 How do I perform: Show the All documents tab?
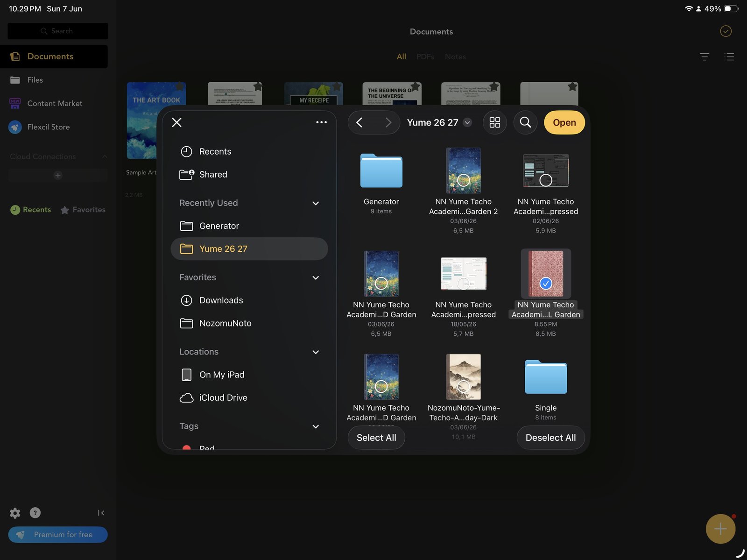(402, 57)
